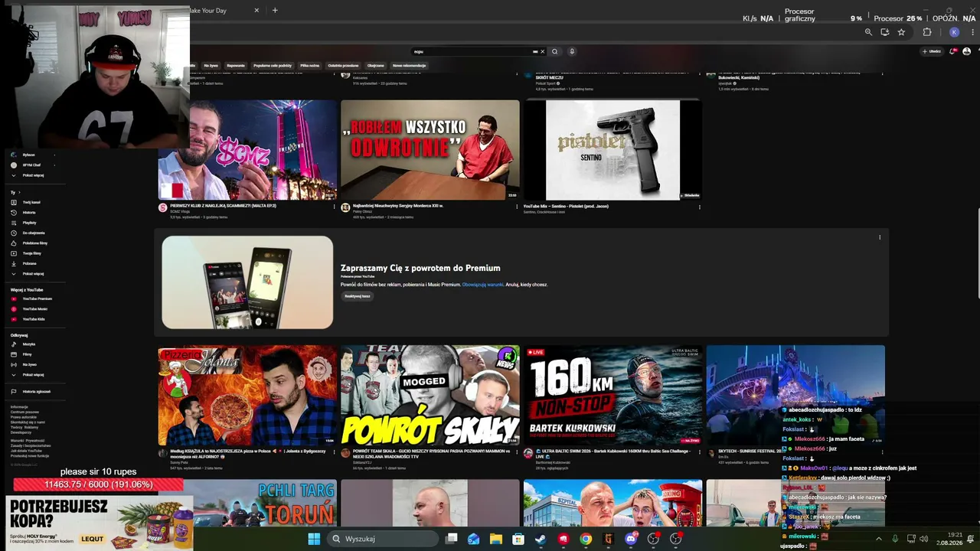Open the browser zoom magnifier icon
Image resolution: width=980 pixels, height=551 pixels.
tap(868, 32)
